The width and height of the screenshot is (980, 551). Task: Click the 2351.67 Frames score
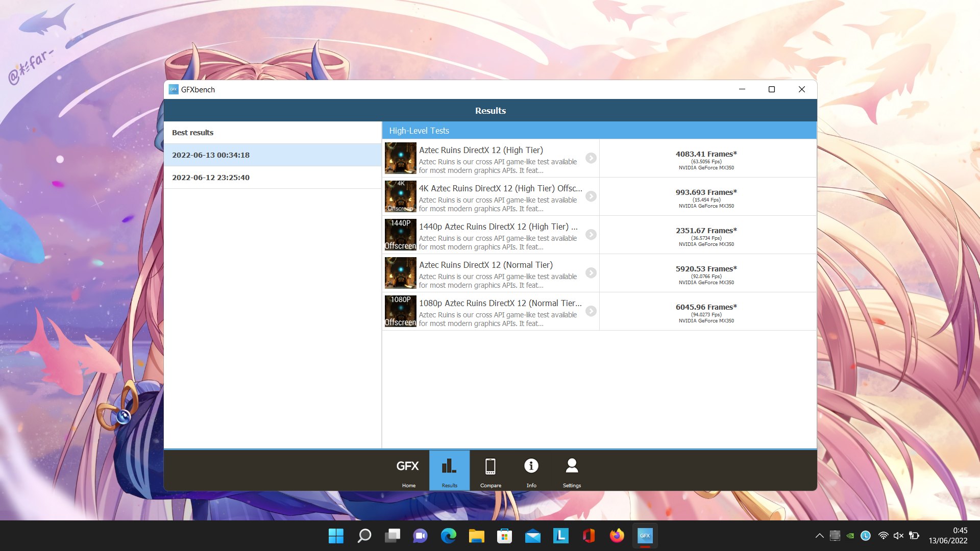tap(706, 231)
